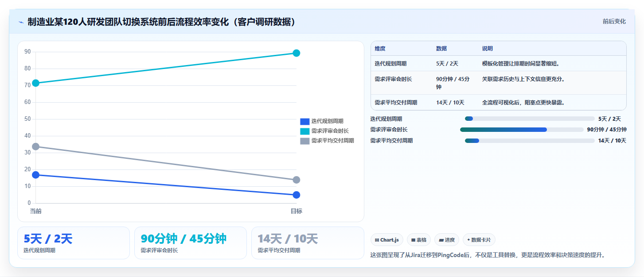Viewport: 644px width, 277px height.
Task: Click the 需求评审会时长 legend label
Action: [330, 131]
